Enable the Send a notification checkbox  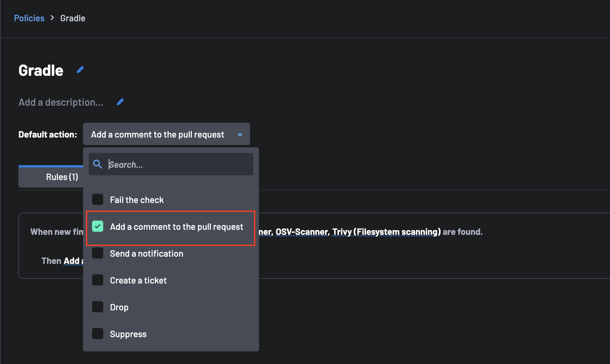[x=98, y=253]
